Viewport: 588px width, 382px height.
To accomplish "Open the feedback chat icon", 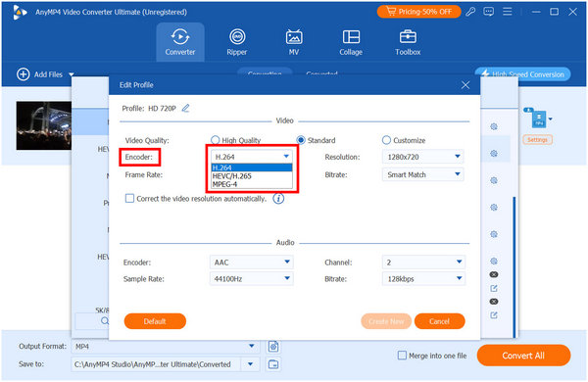I will pos(489,12).
